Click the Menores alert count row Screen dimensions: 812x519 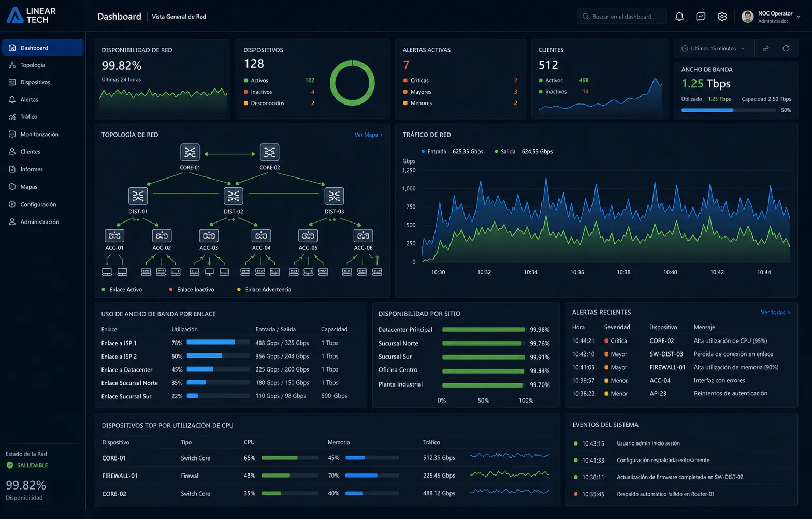tap(460, 103)
